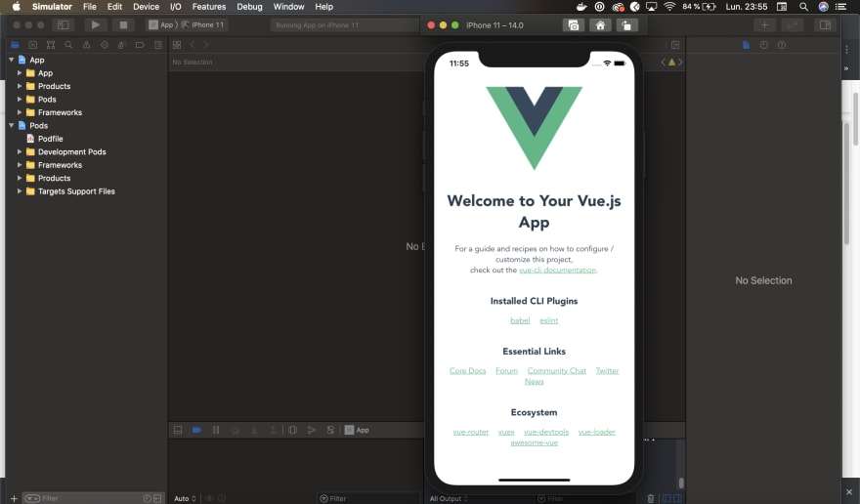860x504 pixels.
Task: Open the Twitter link
Action: click(x=607, y=371)
